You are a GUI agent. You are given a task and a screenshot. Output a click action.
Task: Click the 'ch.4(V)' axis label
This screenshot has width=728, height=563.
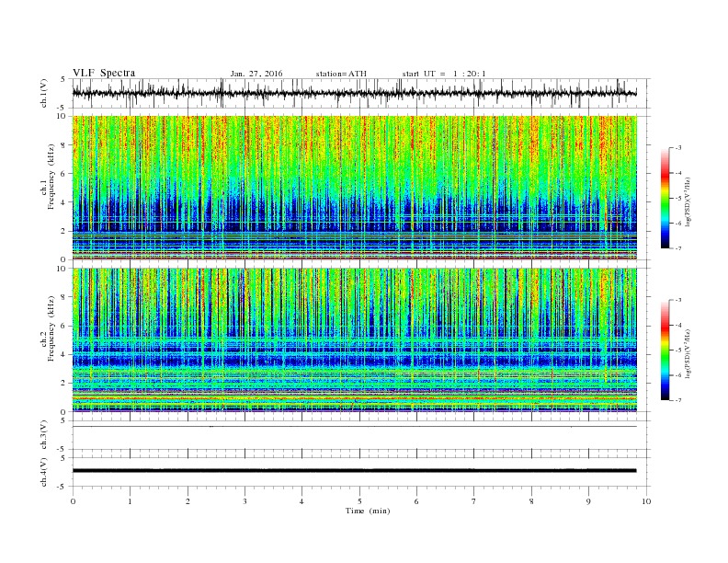tap(44, 473)
